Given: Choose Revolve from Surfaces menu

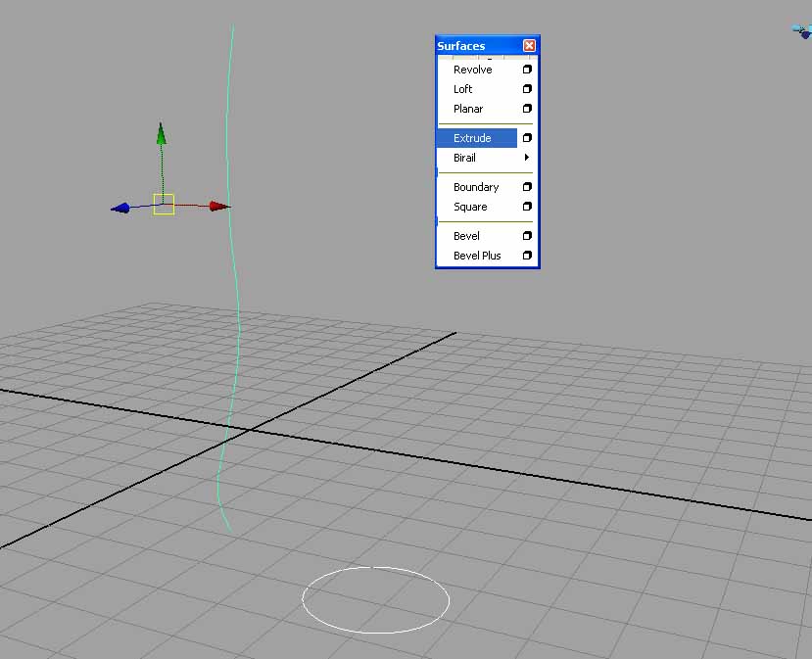Looking at the screenshot, I should [x=472, y=70].
